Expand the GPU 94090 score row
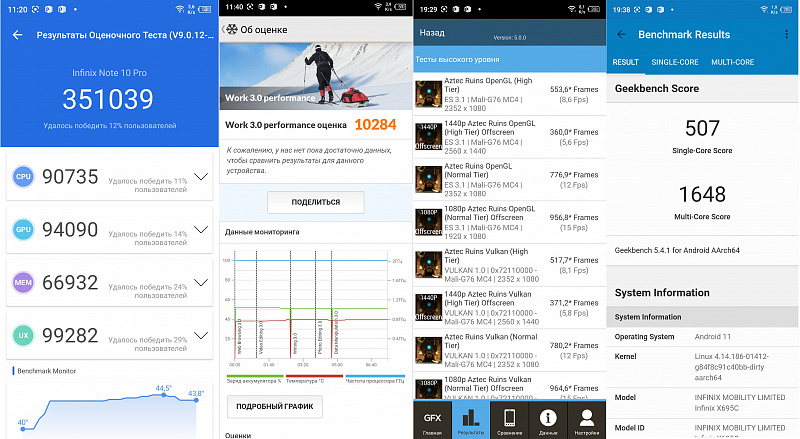 201,230
